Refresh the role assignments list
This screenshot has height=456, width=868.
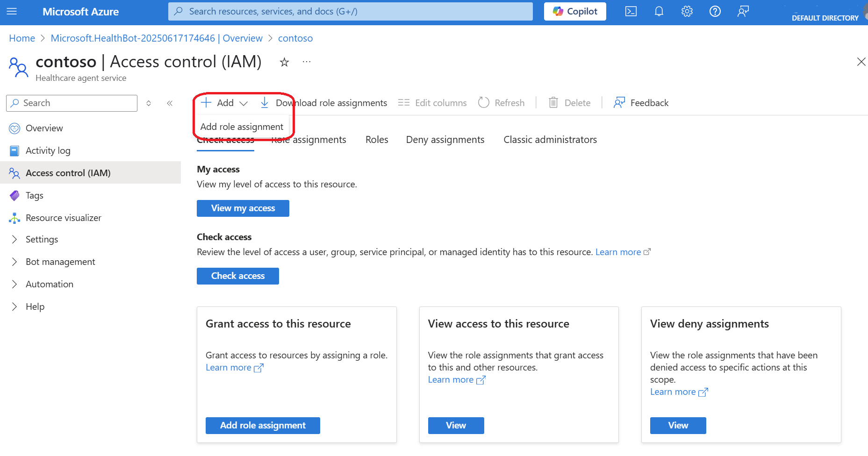[x=502, y=102]
